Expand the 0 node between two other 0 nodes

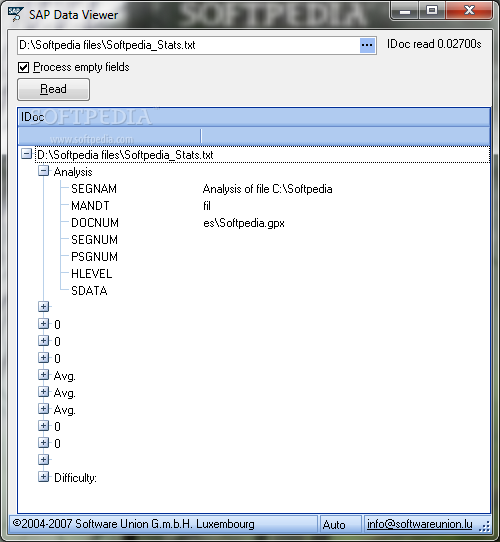point(44,341)
